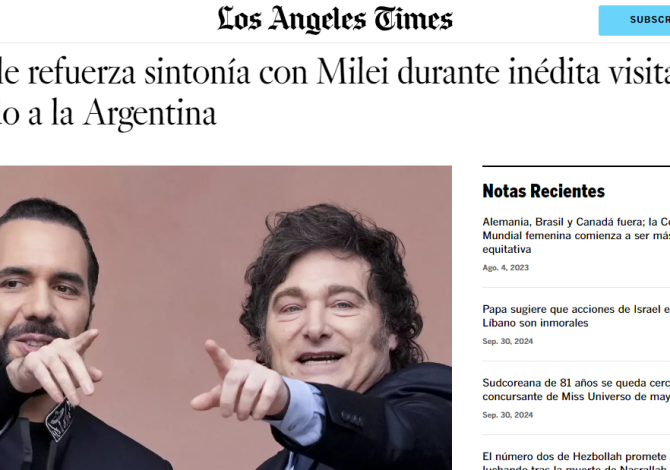
Task: Click the Sep. 30, 2024 date under Sudcoreana article
Action: tap(508, 414)
